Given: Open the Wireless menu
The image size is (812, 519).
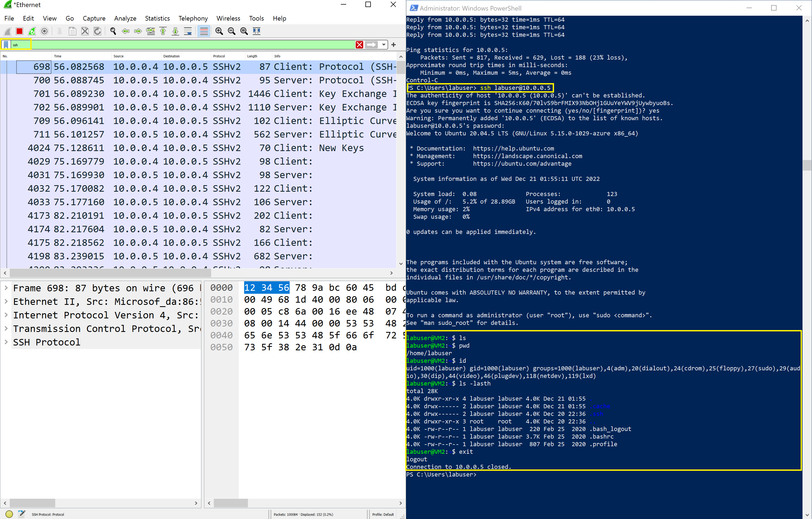Looking at the screenshot, I should coord(228,19).
